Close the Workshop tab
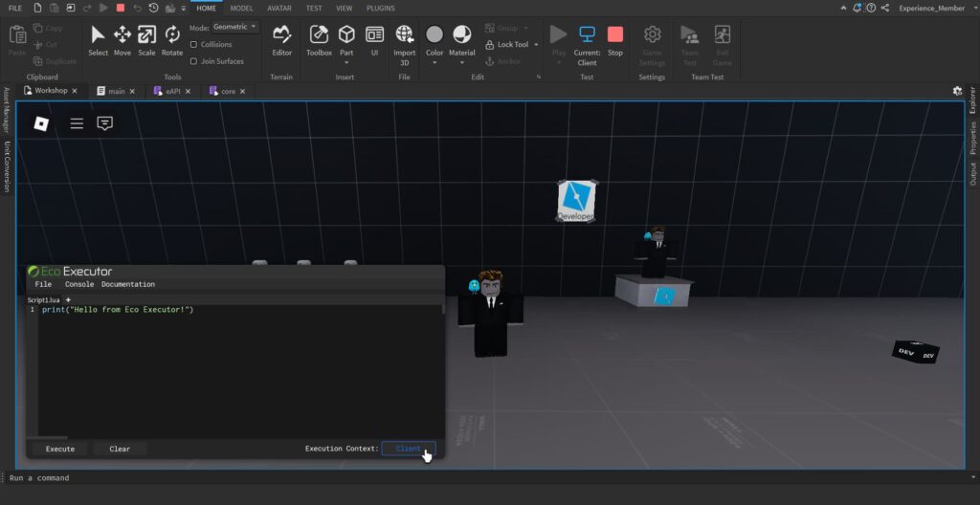 tap(75, 91)
